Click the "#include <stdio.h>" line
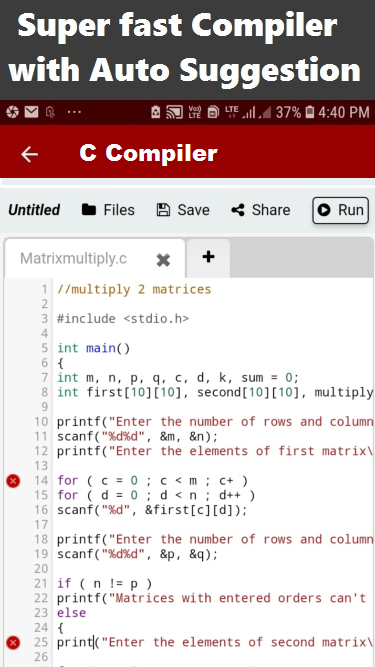Screen dimensions: 375x667 [x=123, y=319]
